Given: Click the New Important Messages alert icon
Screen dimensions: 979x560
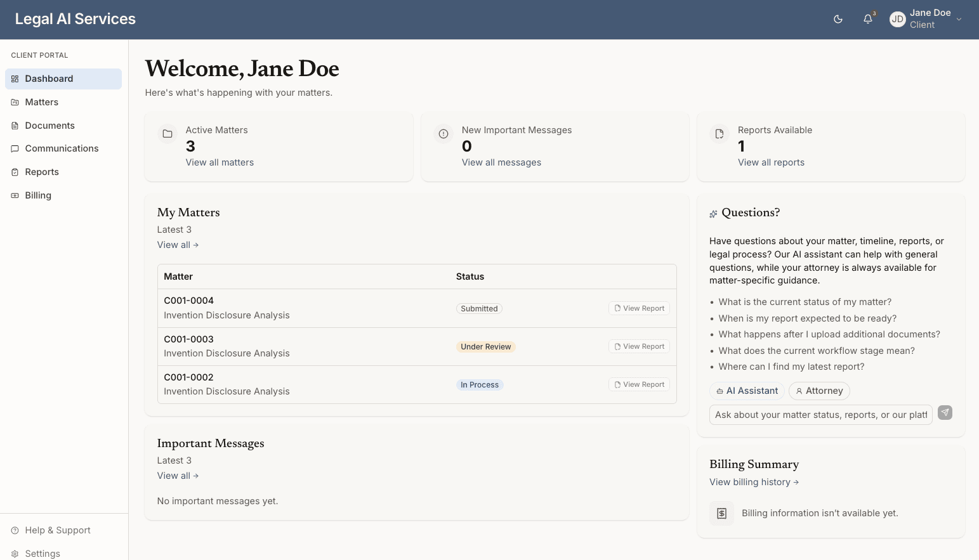Looking at the screenshot, I should (444, 134).
